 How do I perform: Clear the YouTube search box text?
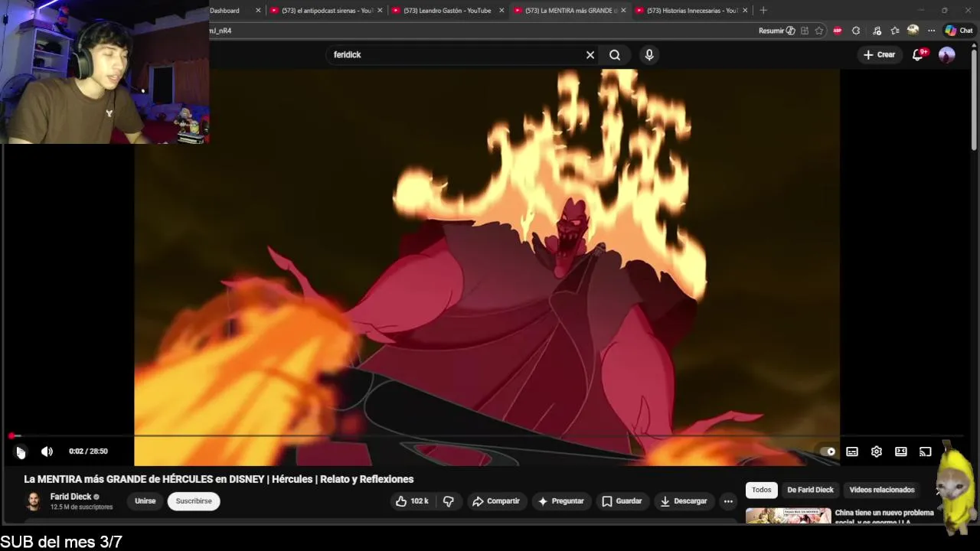point(590,55)
